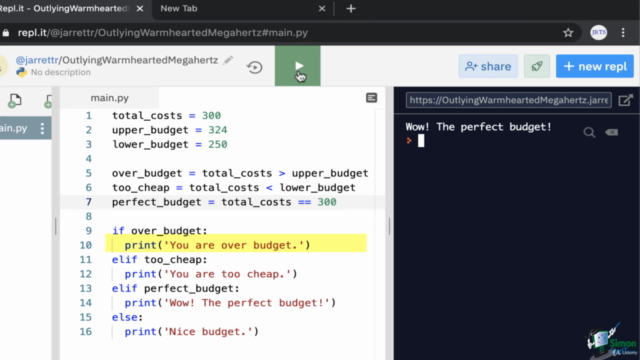640x360 pixels.
Task: Open main.py file options menu
Action: point(42,129)
